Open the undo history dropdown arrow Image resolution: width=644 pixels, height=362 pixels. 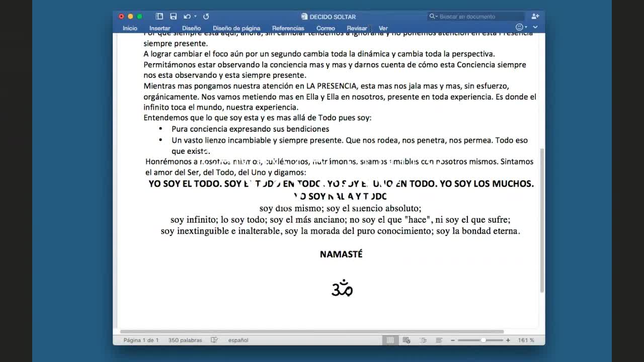pos(195,17)
